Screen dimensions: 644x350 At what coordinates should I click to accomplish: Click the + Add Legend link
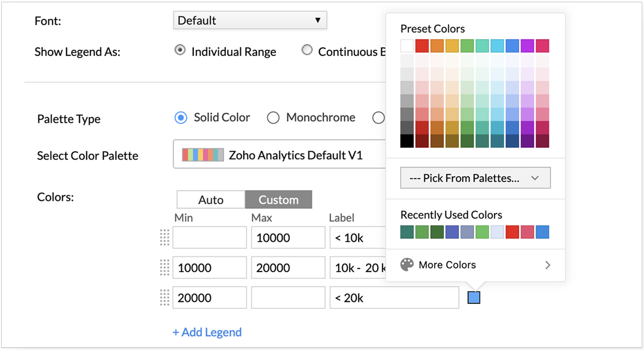[207, 332]
